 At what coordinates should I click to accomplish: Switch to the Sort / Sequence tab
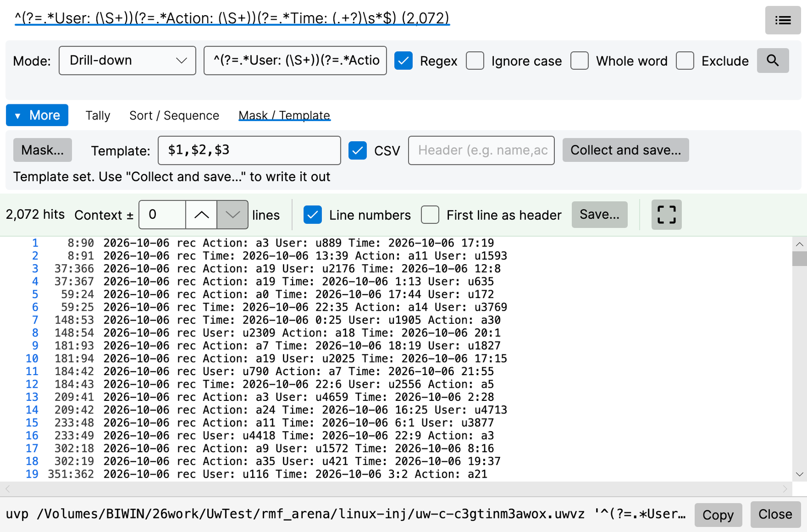pos(174,115)
